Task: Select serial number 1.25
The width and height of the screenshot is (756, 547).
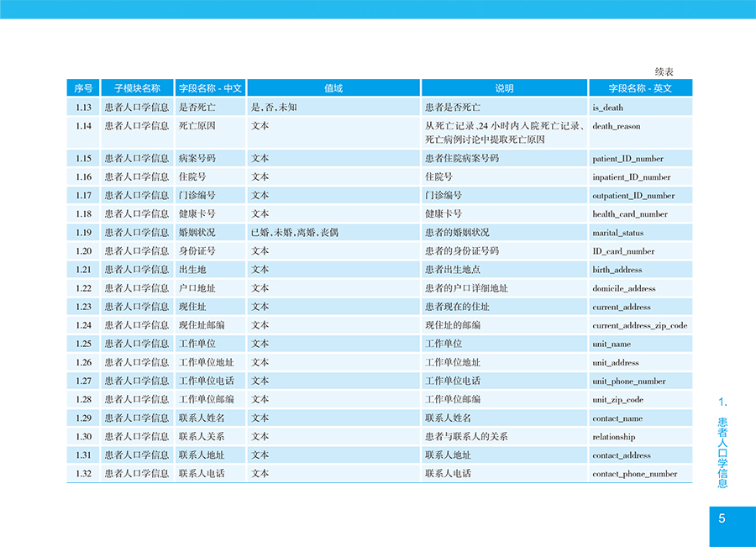Action: point(83,344)
